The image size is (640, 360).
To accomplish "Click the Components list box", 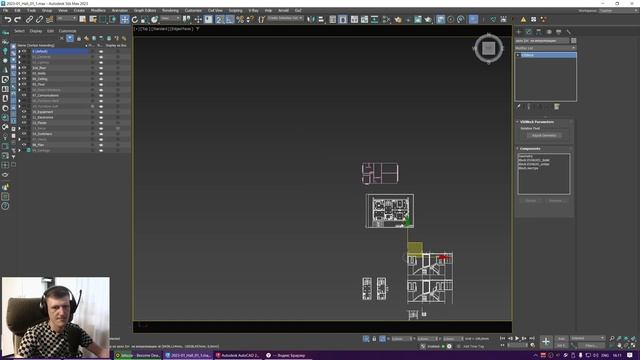I will click(544, 174).
